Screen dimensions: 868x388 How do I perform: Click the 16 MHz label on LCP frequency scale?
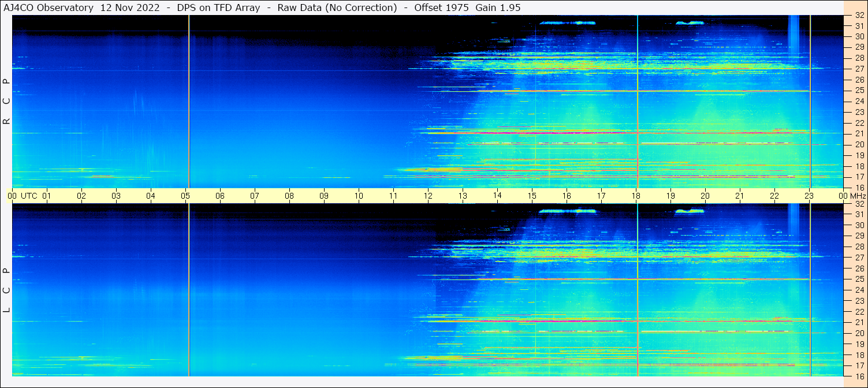click(859, 376)
